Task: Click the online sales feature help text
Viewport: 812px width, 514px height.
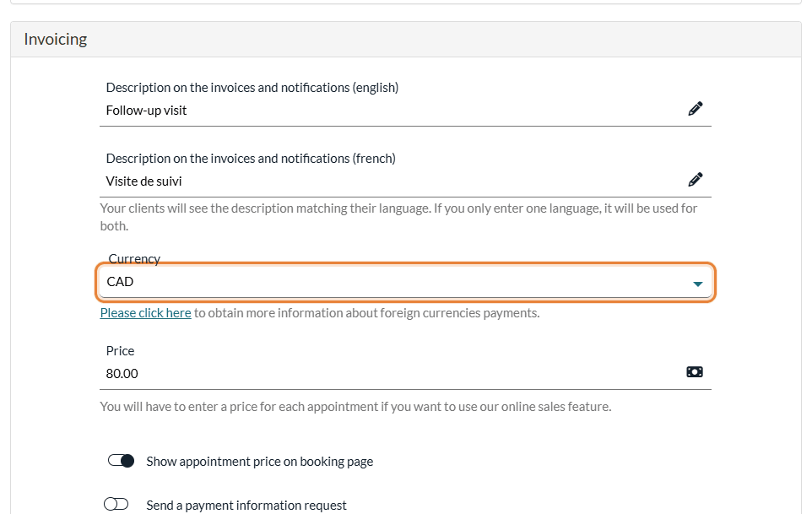Action: [x=355, y=407]
